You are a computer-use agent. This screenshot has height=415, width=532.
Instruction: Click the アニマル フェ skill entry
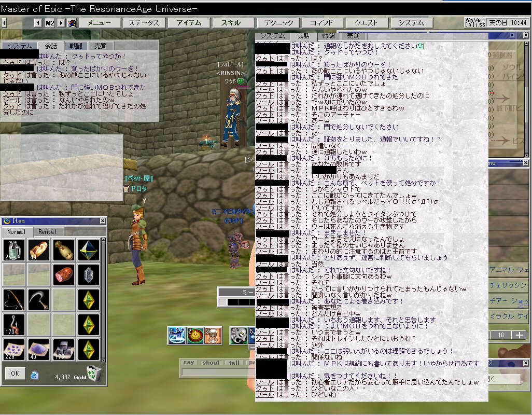click(508, 270)
